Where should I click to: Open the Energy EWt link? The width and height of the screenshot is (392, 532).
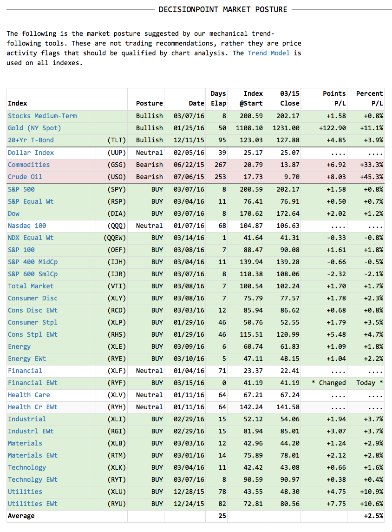point(27,359)
